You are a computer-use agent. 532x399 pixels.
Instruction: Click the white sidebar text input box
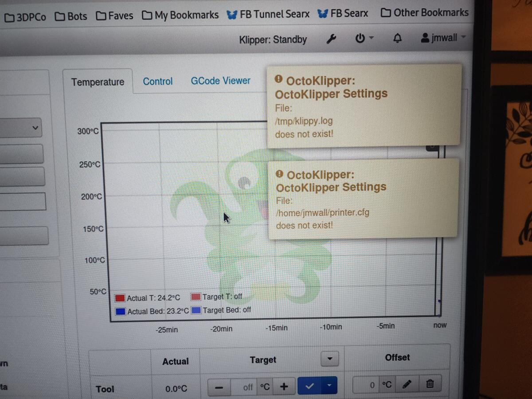[x=22, y=202]
